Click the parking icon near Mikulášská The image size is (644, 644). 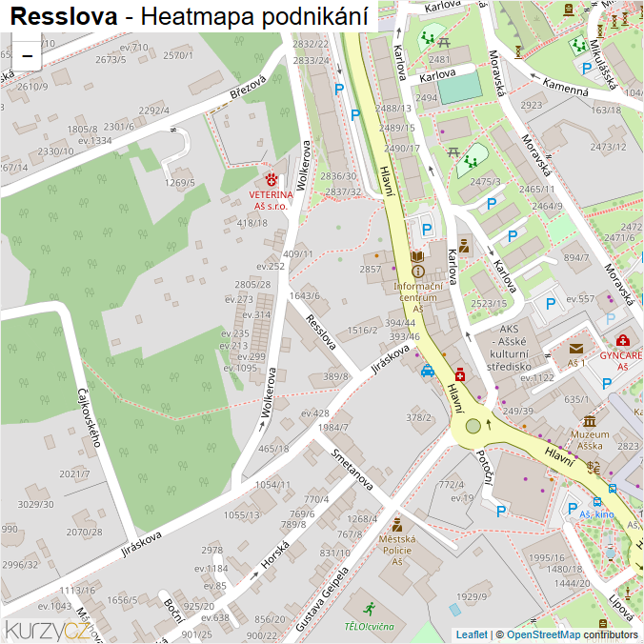587,69
